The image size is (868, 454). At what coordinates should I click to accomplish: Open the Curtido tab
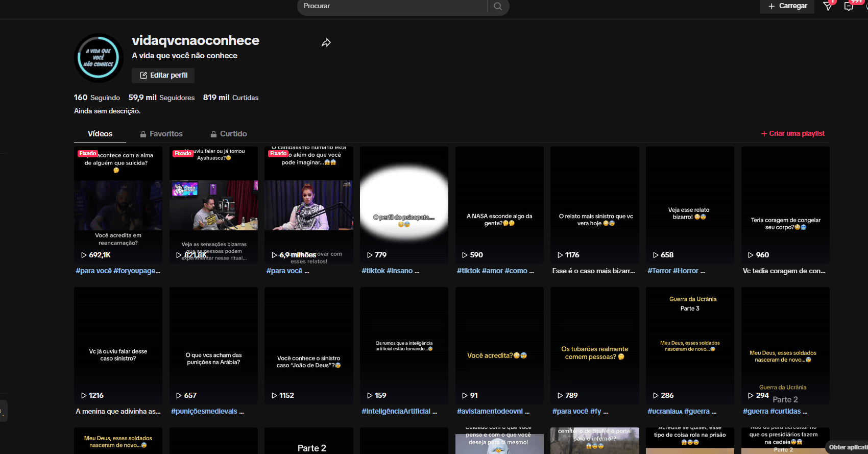click(229, 134)
